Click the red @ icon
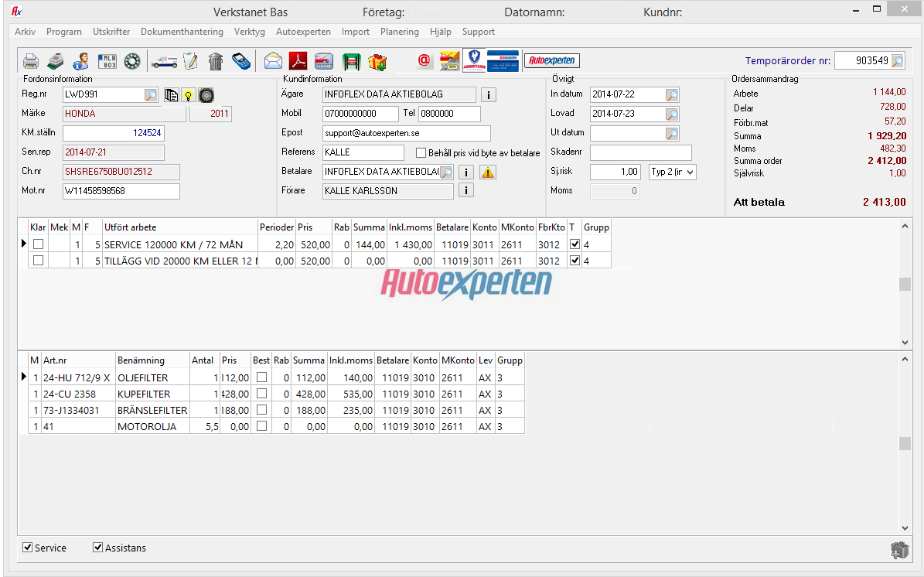The height and width of the screenshot is (577, 924). 424,60
